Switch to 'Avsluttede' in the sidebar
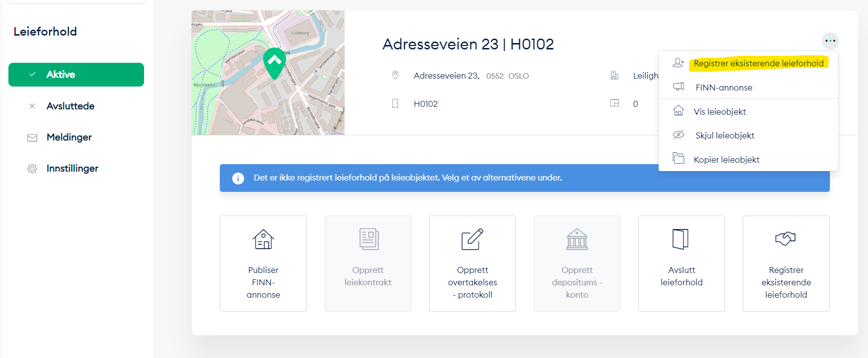 click(x=70, y=106)
